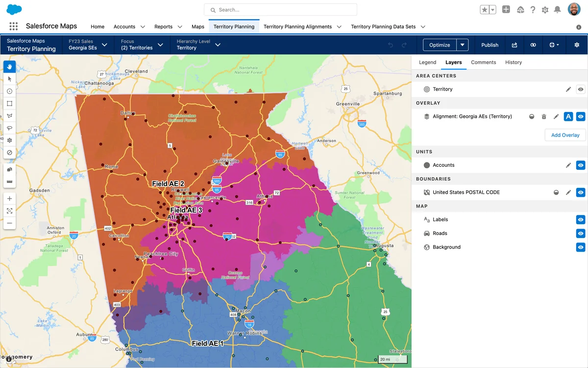Open the Focus (2) Territories dropdown
The width and height of the screenshot is (588, 368).
coord(142,45)
